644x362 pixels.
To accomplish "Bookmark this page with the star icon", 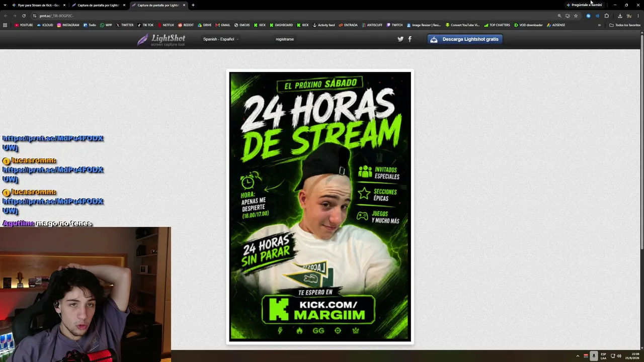I will pos(576,16).
